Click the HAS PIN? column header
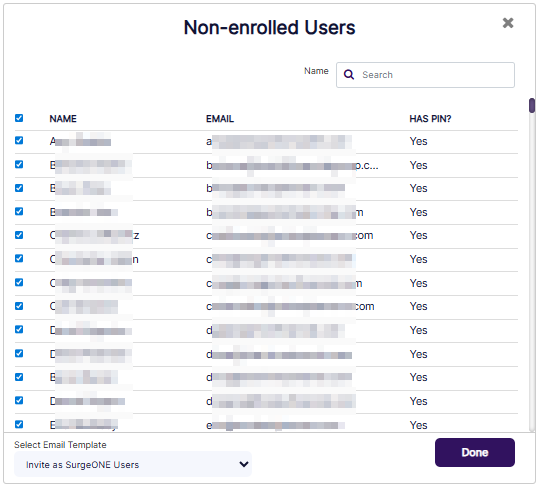The width and height of the screenshot is (540, 489). (430, 119)
